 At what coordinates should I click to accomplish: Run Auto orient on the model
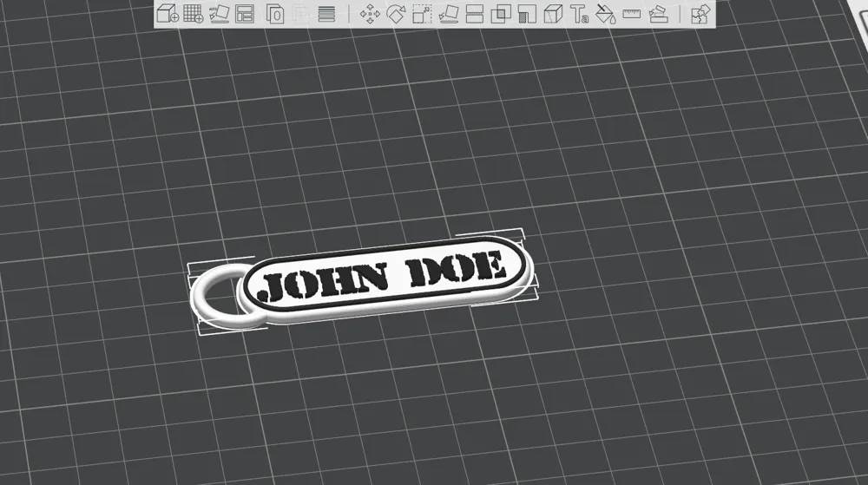(219, 13)
